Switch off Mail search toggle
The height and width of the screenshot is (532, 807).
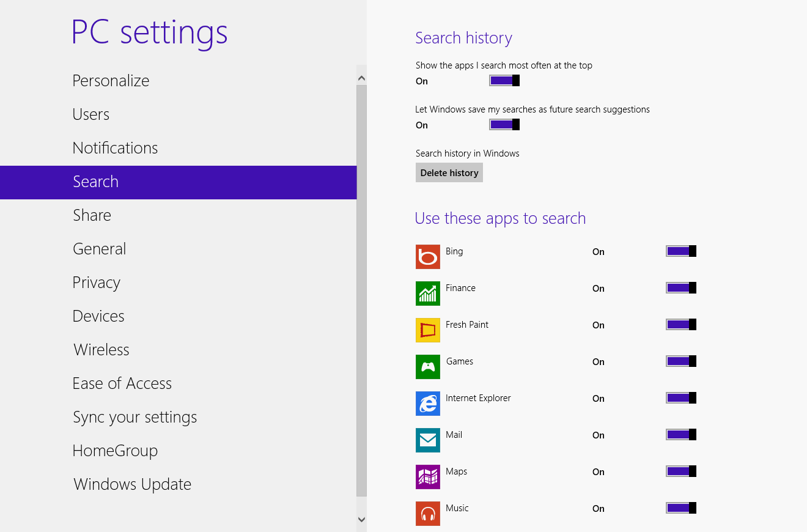(x=681, y=435)
